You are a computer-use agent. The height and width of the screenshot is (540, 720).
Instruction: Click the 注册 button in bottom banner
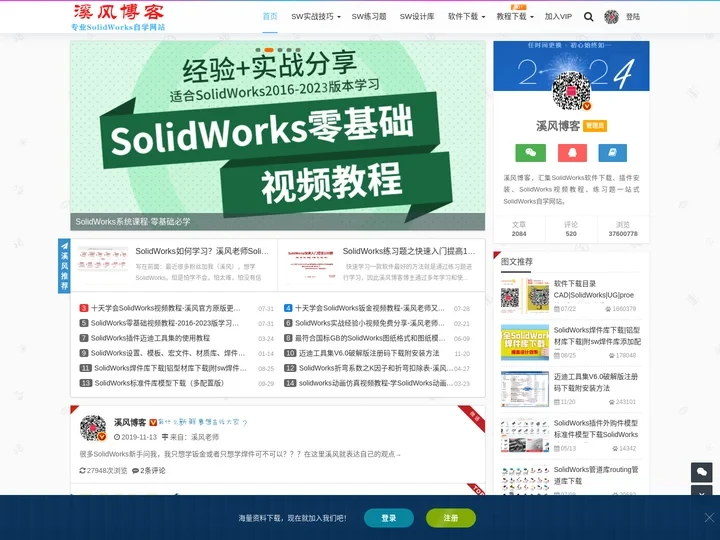point(450,518)
